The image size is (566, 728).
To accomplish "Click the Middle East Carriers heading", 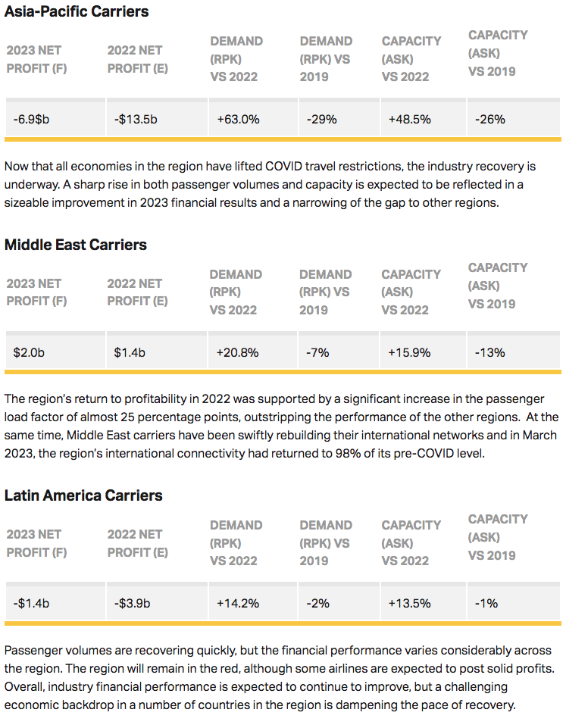I will pos(76,245).
